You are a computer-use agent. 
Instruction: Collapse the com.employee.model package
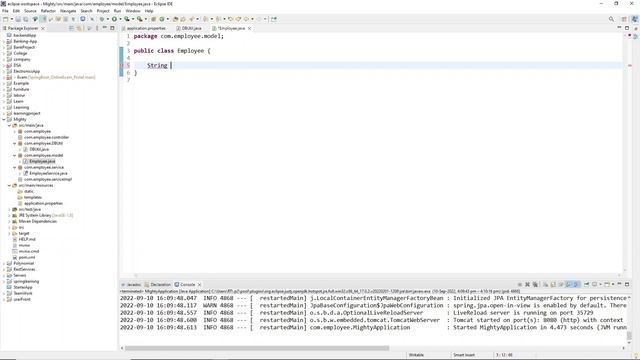15,156
